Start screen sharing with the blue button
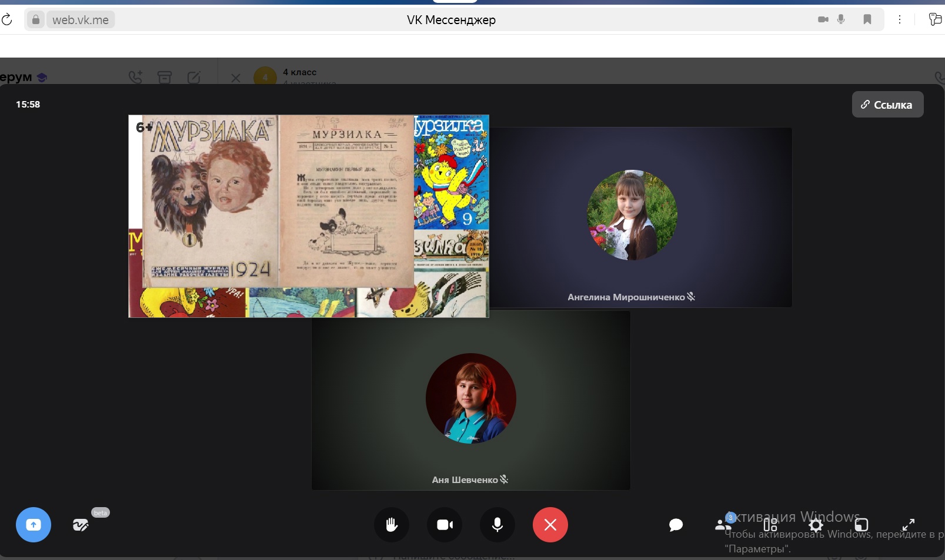The width and height of the screenshot is (945, 560). click(x=34, y=525)
